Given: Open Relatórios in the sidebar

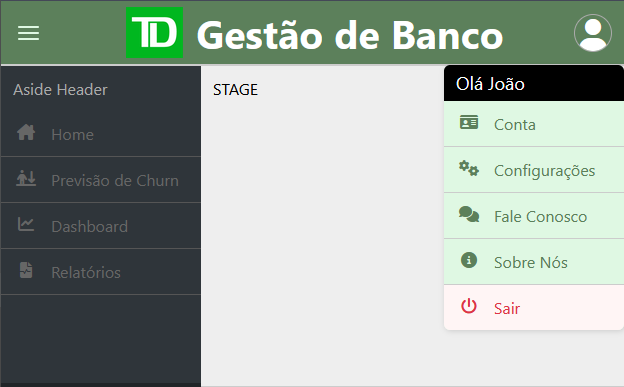Looking at the screenshot, I should point(101,272).
